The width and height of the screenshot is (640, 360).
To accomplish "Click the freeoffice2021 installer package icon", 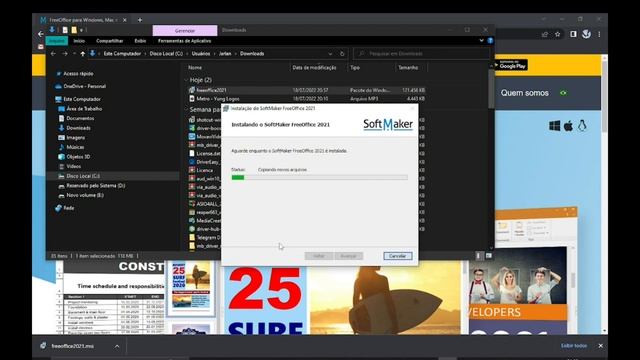I will (192, 90).
